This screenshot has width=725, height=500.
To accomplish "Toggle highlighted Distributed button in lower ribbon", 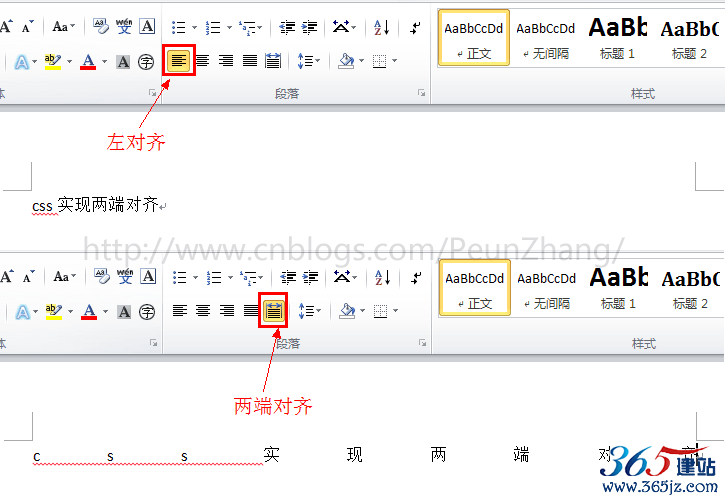I will [x=273, y=310].
